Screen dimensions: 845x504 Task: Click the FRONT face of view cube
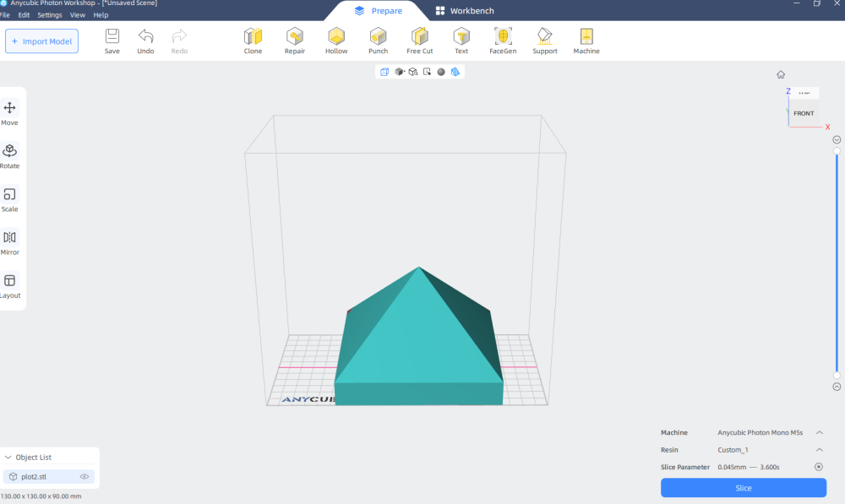pos(804,113)
